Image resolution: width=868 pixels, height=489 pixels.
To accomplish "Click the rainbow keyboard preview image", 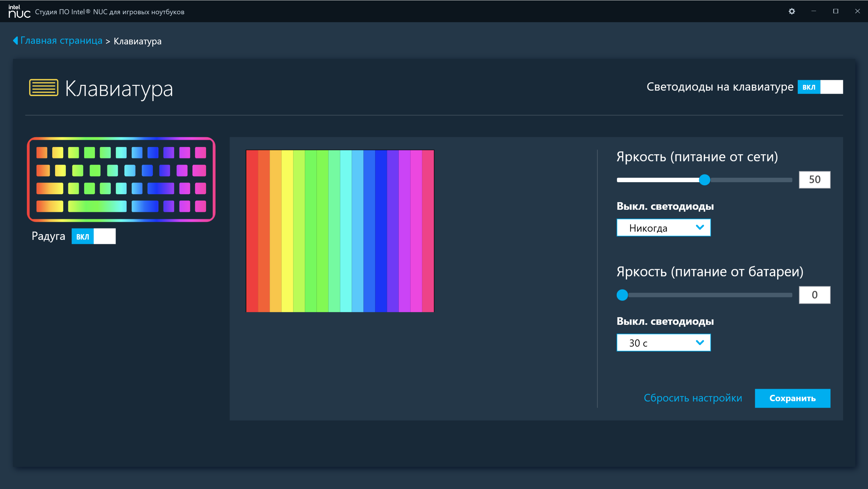I will pos(121,179).
